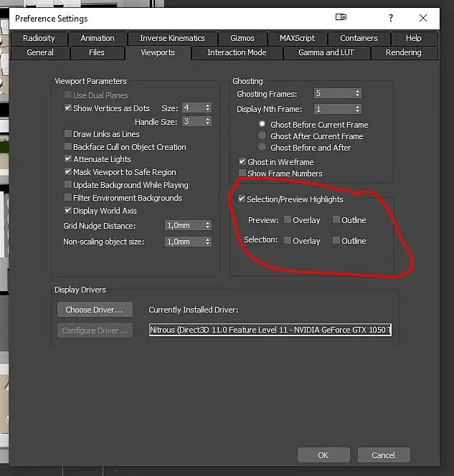Click the Ghosting Frames value field
454x476 pixels.
point(334,93)
